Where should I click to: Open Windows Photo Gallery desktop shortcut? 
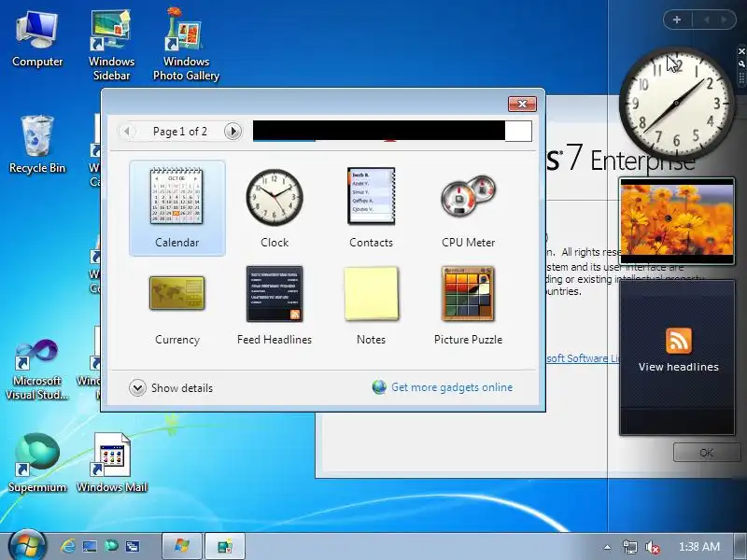pyautogui.click(x=186, y=45)
